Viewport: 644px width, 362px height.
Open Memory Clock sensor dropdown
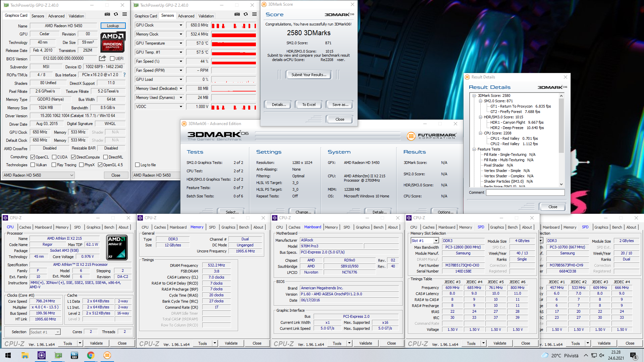(181, 34)
